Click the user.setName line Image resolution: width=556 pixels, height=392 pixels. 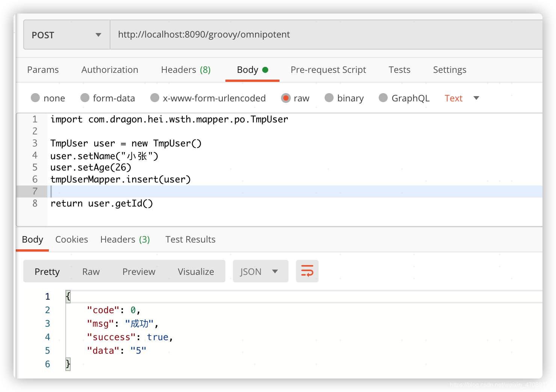[104, 155]
